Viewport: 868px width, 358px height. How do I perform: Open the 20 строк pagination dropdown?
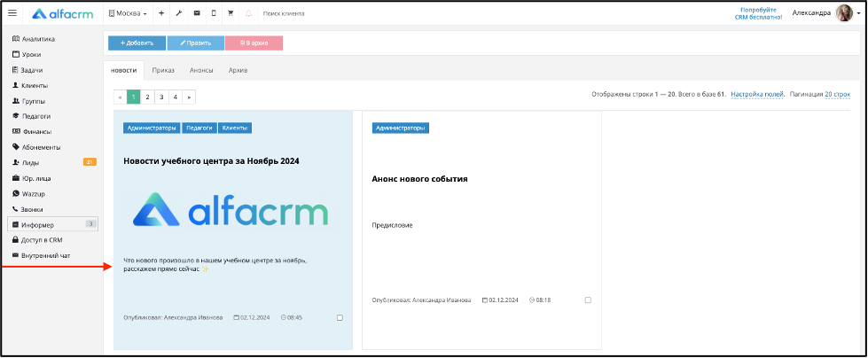point(837,95)
